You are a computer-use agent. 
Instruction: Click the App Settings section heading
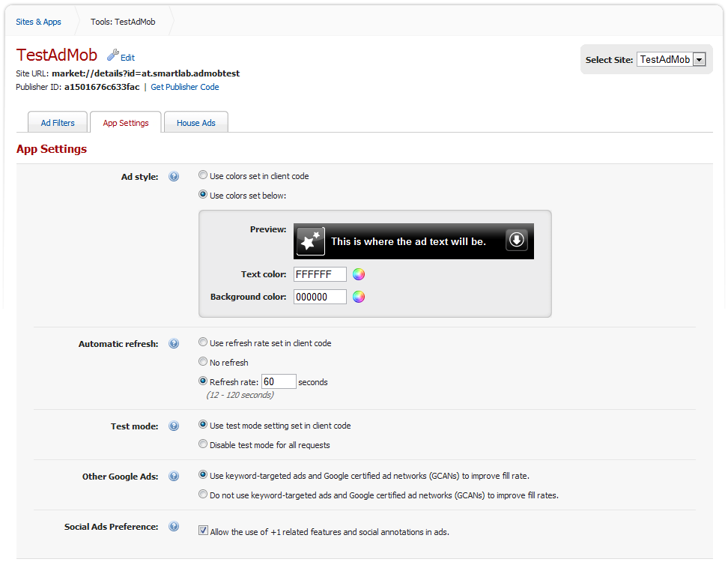tap(52, 149)
